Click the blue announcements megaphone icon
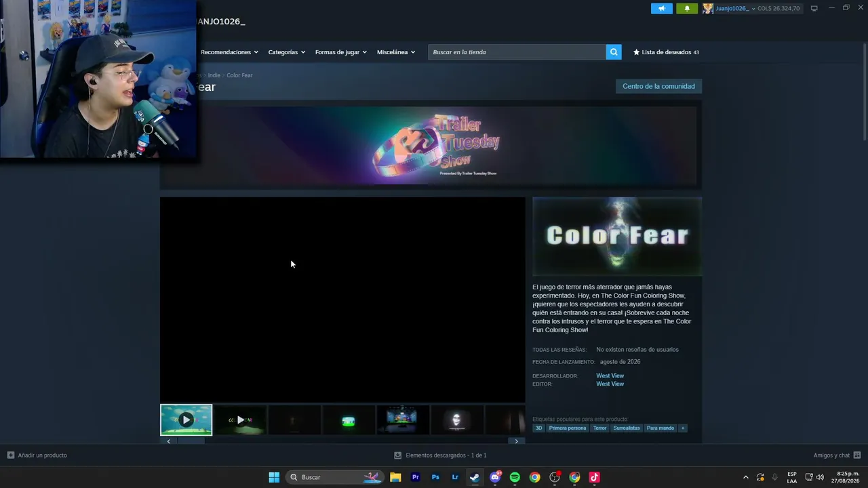This screenshot has width=868, height=488. tap(662, 9)
